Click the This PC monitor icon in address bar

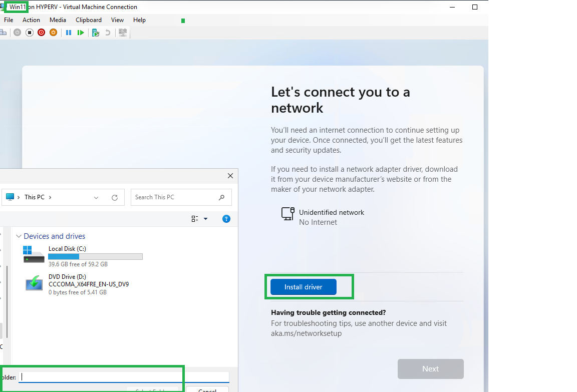10,197
